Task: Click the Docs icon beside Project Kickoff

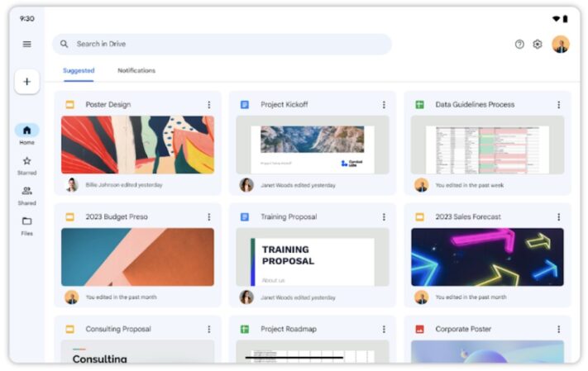Action: tap(245, 105)
